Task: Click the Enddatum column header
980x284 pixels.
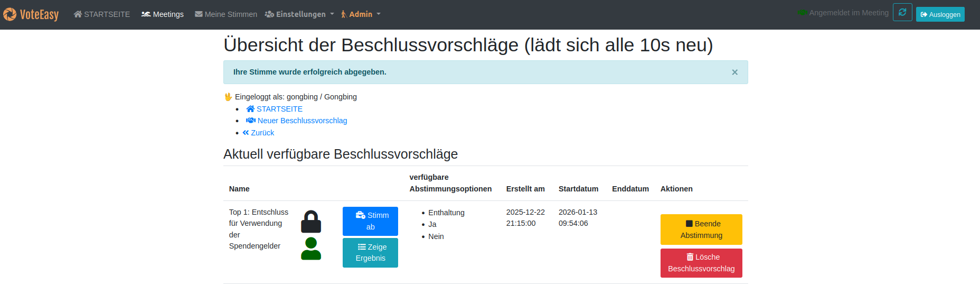Action: [630, 189]
